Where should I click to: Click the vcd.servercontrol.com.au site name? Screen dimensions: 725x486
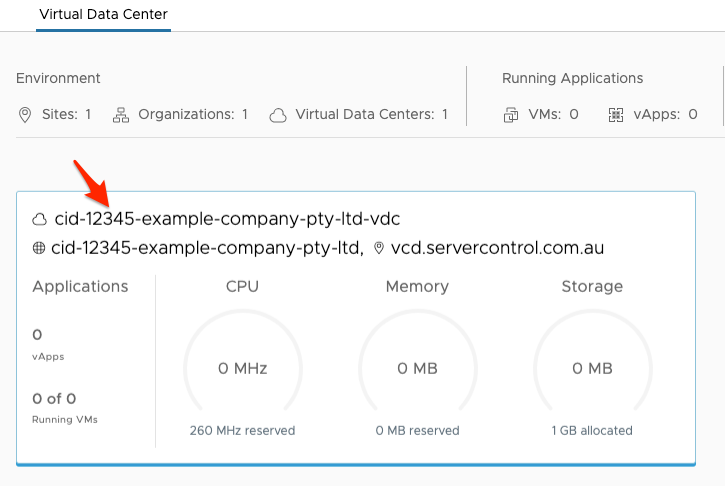[x=497, y=247]
